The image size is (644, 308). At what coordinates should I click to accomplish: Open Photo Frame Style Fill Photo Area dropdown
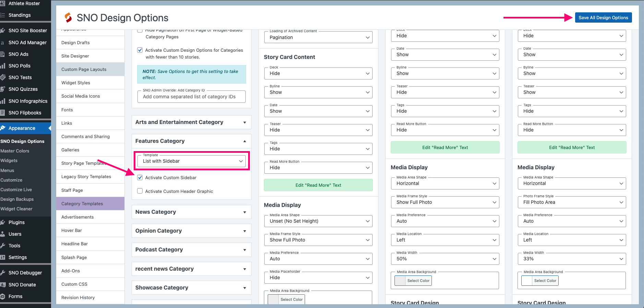point(572,202)
